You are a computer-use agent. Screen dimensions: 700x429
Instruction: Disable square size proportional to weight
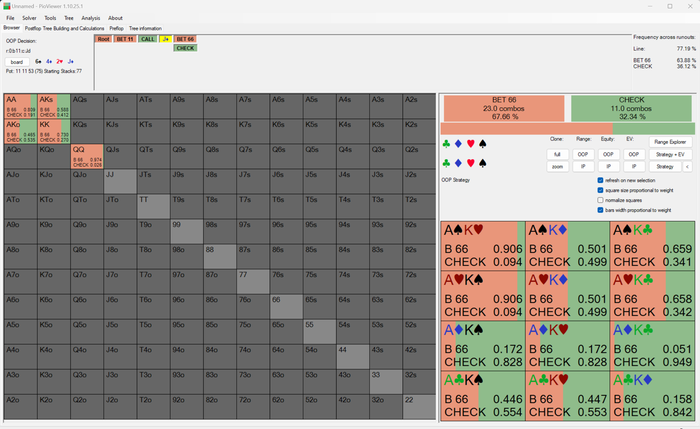(600, 190)
